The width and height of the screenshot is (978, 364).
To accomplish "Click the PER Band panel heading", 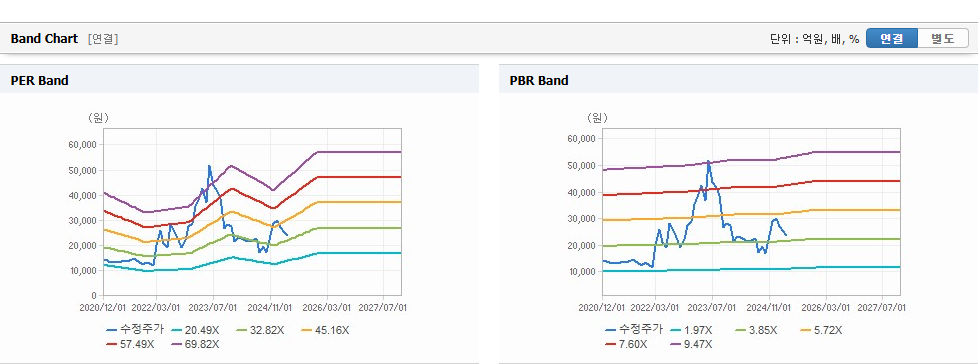I will click(39, 80).
